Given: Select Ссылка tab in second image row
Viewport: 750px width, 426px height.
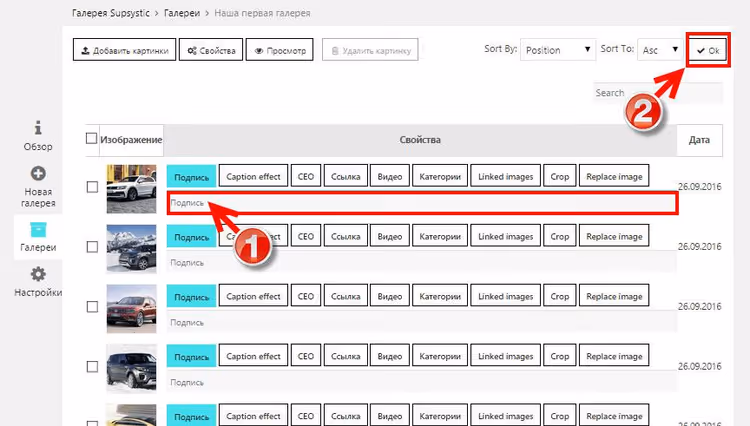Looking at the screenshot, I should (x=346, y=236).
